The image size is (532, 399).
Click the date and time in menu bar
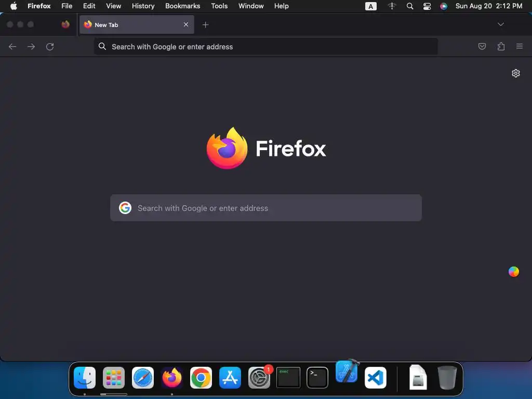pos(488,6)
